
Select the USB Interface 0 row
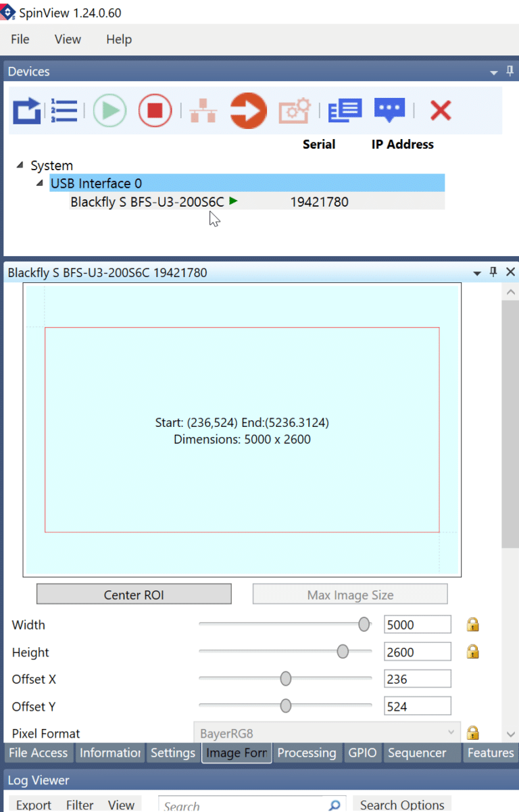point(247,183)
